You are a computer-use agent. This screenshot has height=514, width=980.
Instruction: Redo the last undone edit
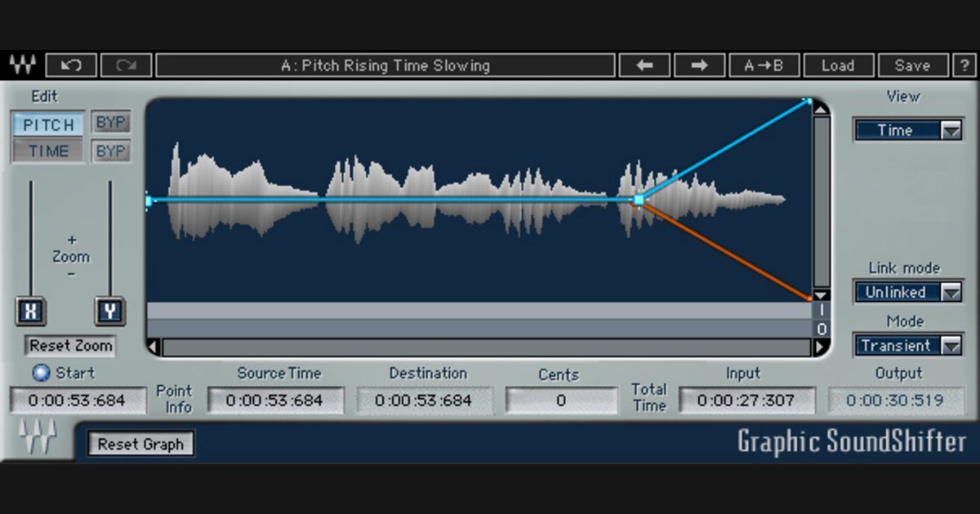coord(125,65)
